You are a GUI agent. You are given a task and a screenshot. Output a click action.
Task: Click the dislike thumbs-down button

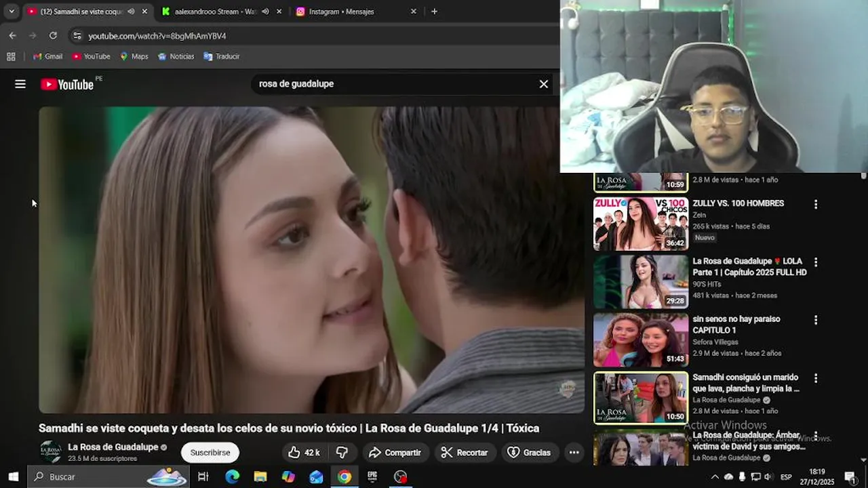tap(342, 452)
